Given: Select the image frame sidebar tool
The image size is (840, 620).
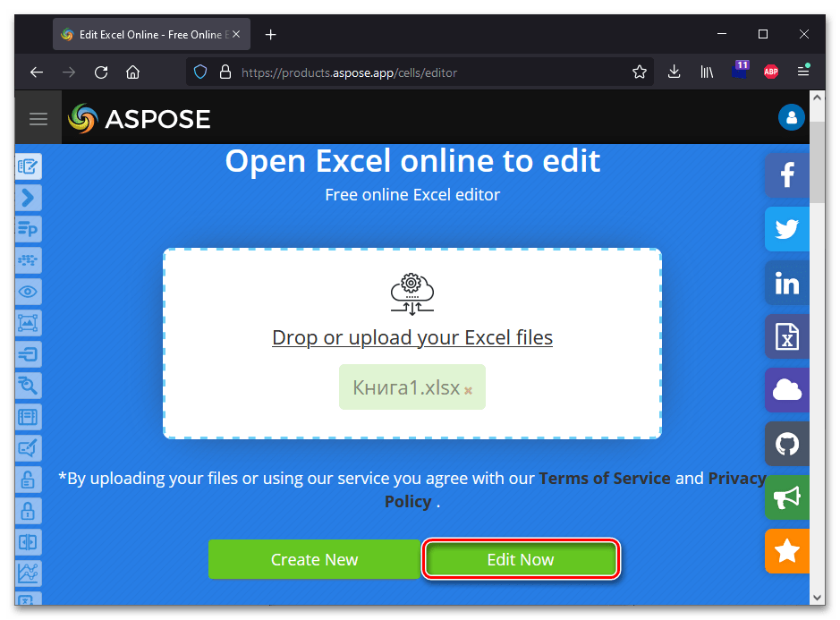Looking at the screenshot, I should click(29, 323).
